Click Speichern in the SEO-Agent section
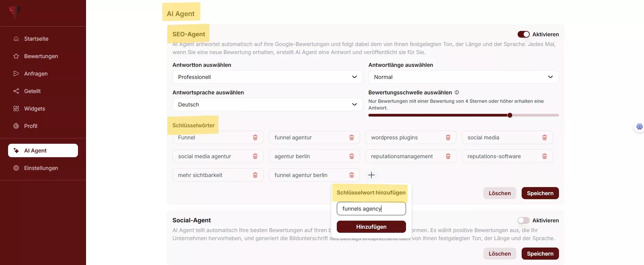This screenshot has width=644, height=265. click(x=540, y=193)
